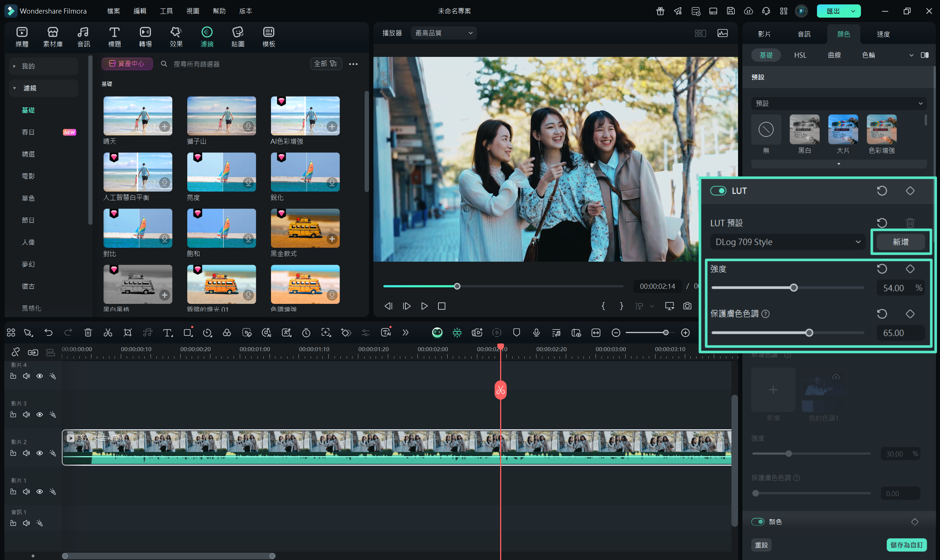Click the delete trash icon in timeline toolbar
This screenshot has height=560, width=940.
pyautogui.click(x=88, y=332)
